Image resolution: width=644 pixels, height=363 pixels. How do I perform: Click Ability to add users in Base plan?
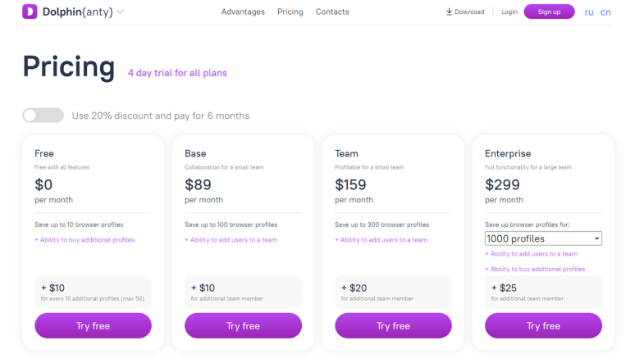tap(231, 240)
